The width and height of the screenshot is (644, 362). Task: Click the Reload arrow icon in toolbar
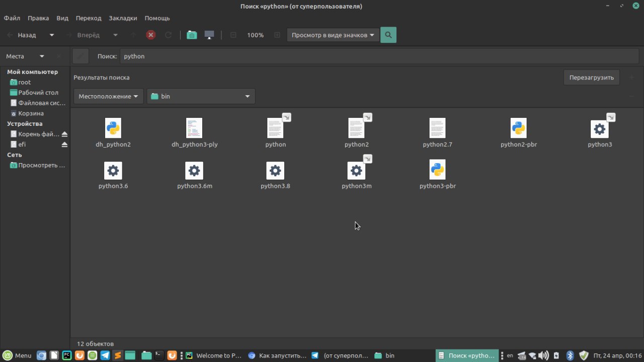(169, 35)
